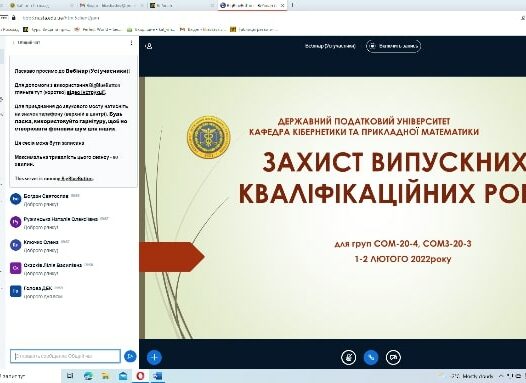This screenshot has height=383, width=526.
Task: Open Microsoft Edge from taskbar
Action: tap(88, 376)
